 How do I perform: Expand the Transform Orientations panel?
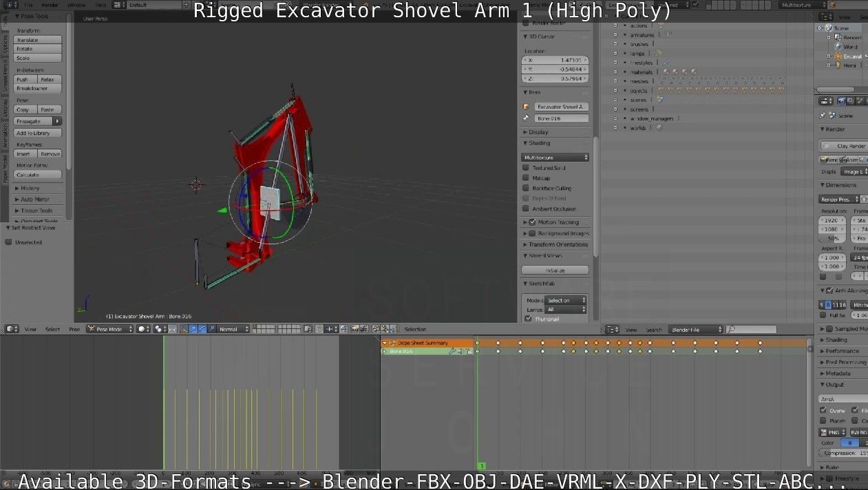pyautogui.click(x=556, y=244)
